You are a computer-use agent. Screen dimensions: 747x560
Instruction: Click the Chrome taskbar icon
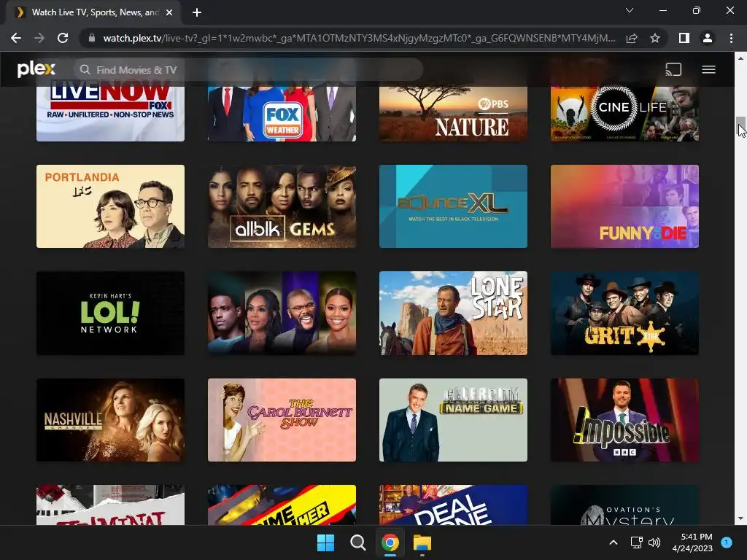click(390, 542)
